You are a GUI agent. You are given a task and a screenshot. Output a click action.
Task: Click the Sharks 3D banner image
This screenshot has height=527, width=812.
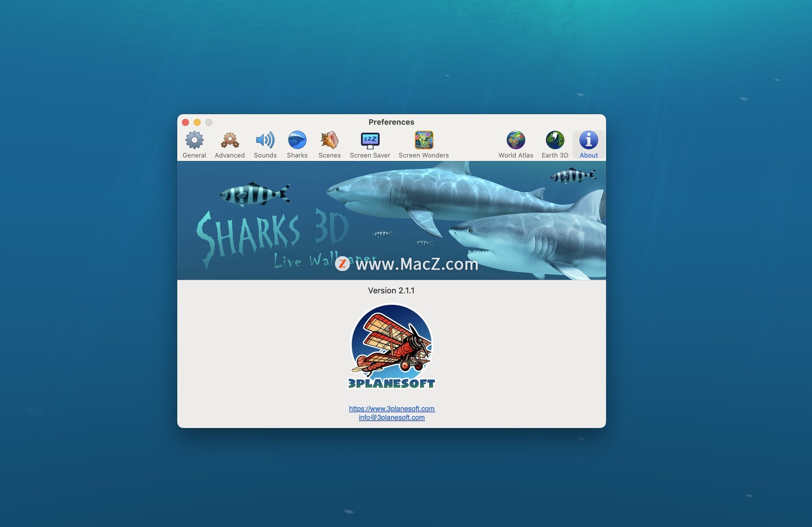[392, 221]
